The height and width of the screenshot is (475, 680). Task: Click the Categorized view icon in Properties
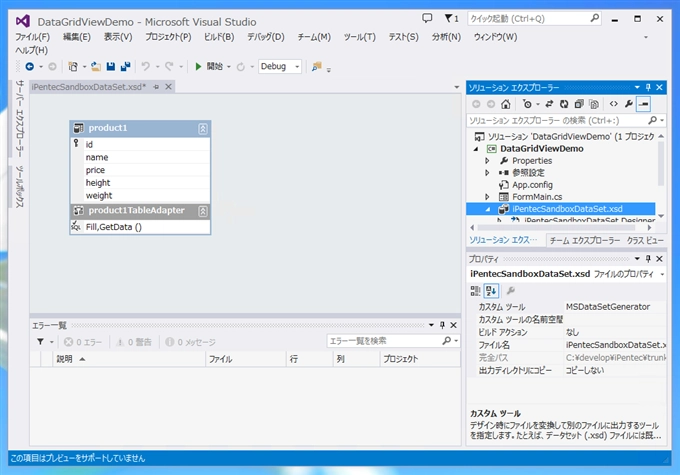pyautogui.click(x=475, y=291)
